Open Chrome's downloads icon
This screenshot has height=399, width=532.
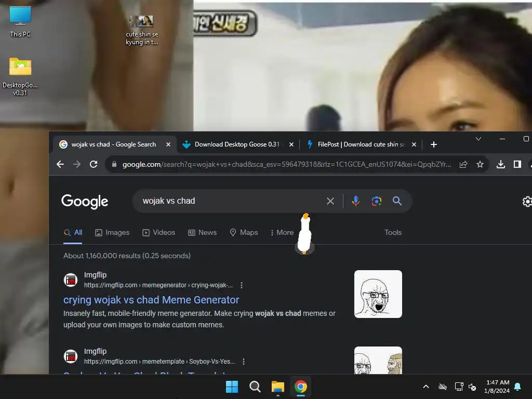(x=501, y=165)
